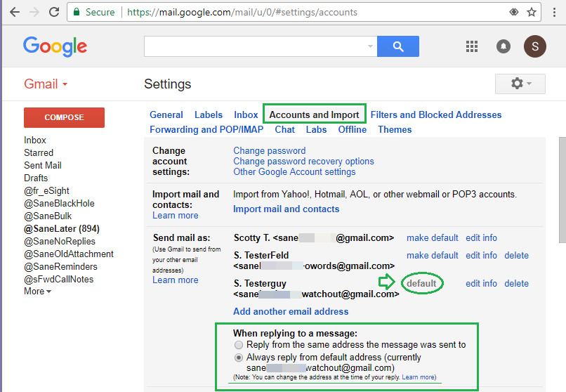566x392 pixels.
Task: Click the green Secure padlock icon
Action: [x=77, y=12]
